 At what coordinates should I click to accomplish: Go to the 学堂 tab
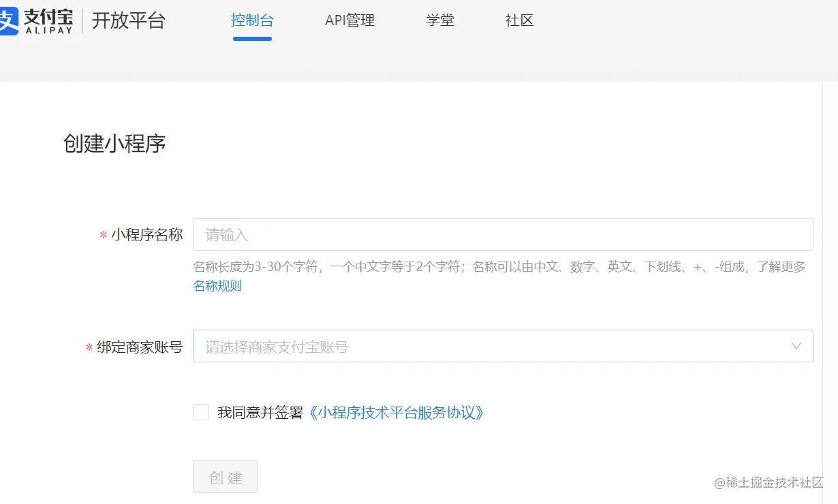point(440,20)
